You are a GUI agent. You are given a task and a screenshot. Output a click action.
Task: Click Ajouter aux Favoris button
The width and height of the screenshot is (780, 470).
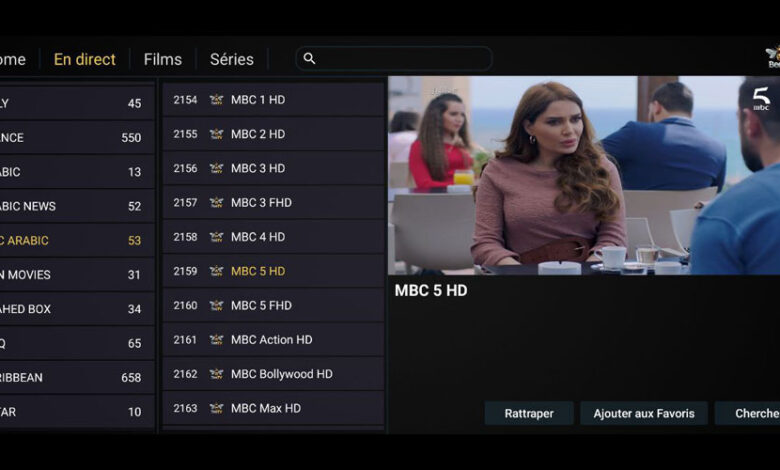click(644, 414)
